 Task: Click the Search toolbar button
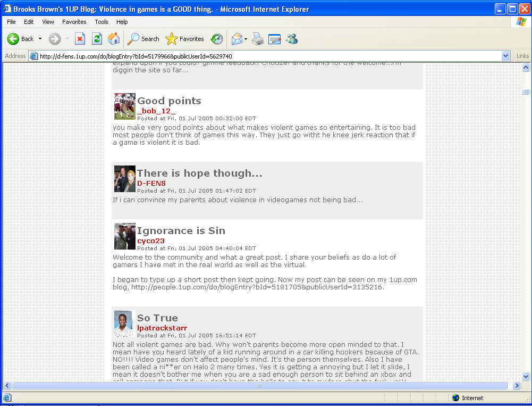(x=143, y=39)
